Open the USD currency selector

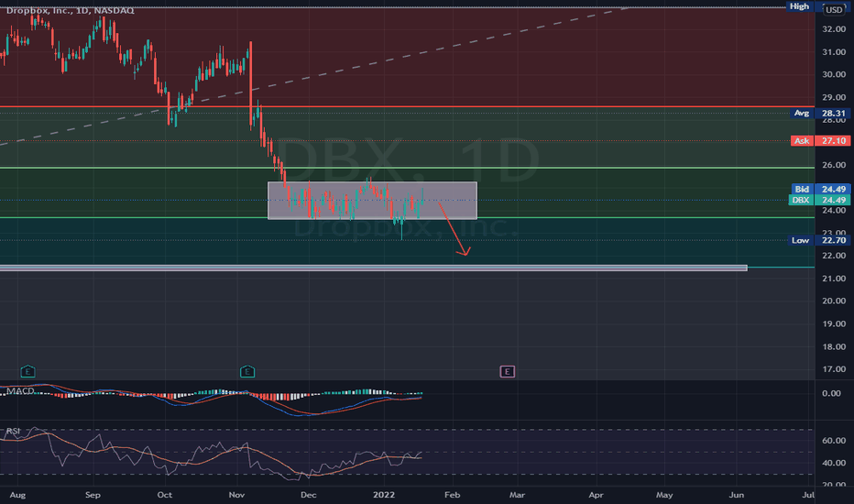pyautogui.click(x=834, y=9)
